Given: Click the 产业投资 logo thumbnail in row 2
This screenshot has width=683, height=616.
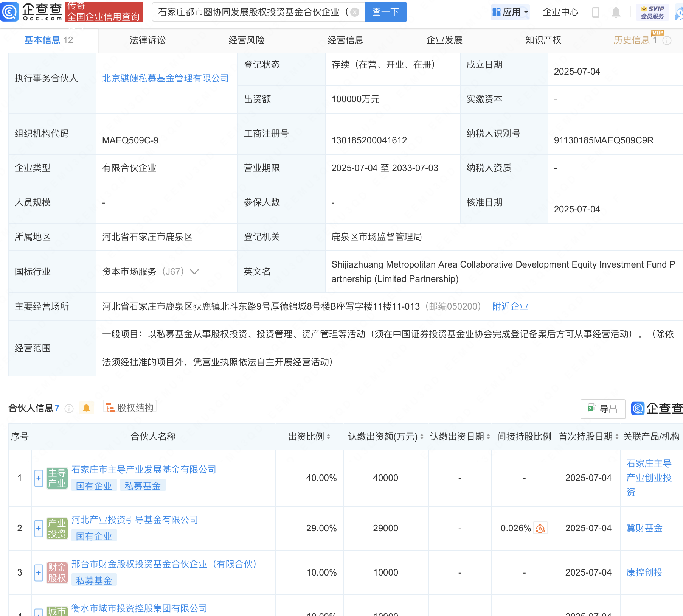Looking at the screenshot, I should (x=57, y=529).
